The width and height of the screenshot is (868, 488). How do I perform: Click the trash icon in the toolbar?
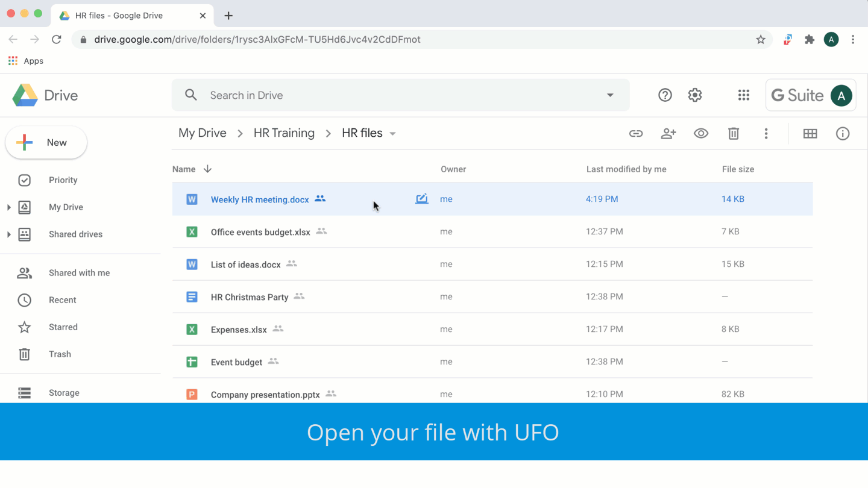point(734,134)
